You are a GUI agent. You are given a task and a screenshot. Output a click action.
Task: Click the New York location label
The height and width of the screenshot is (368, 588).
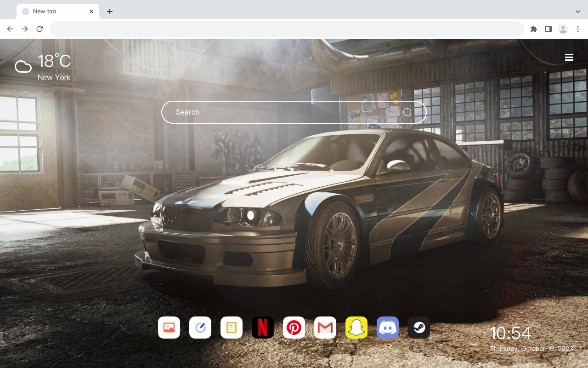[54, 77]
